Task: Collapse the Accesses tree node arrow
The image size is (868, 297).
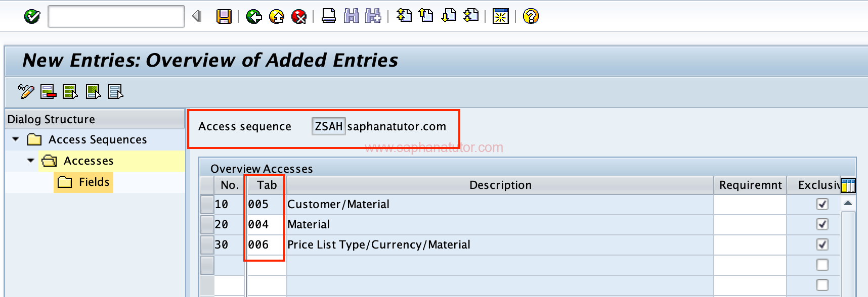Action: click(x=31, y=160)
